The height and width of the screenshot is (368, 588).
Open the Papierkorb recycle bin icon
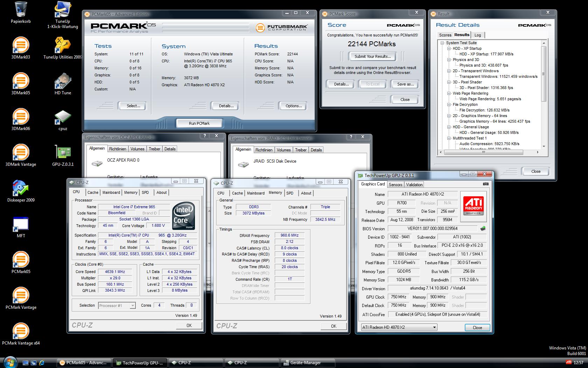[x=21, y=13]
